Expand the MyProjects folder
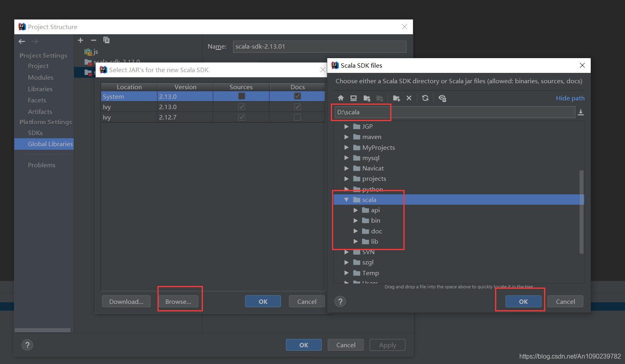The image size is (625, 364). click(x=346, y=147)
